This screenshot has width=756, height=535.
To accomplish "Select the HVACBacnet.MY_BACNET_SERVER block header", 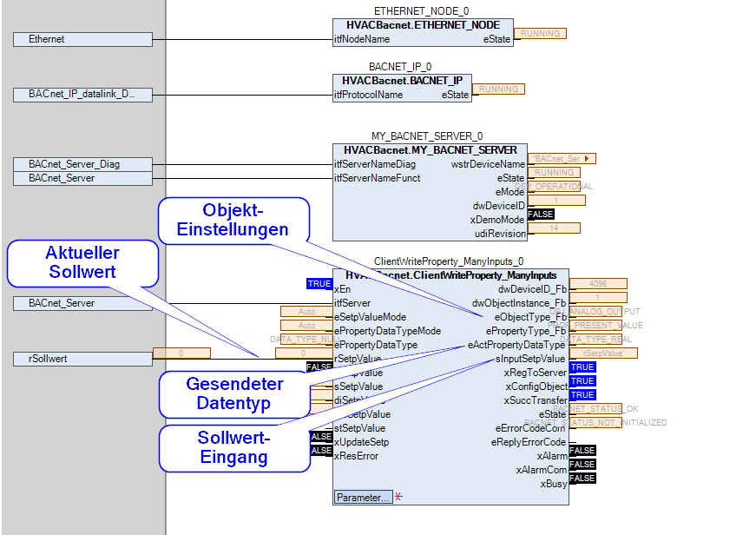I will pos(430,150).
